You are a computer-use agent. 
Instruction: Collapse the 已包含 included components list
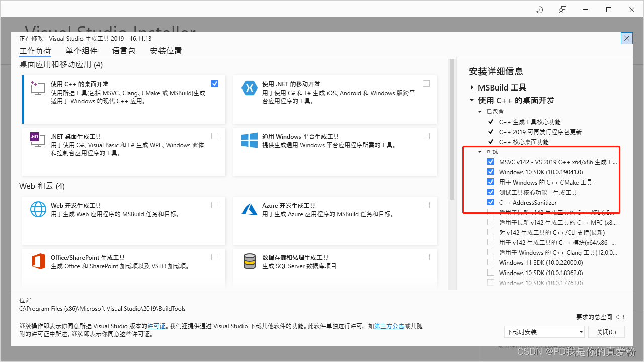point(480,112)
